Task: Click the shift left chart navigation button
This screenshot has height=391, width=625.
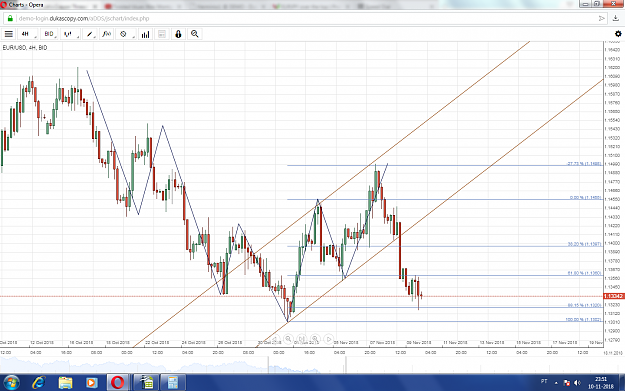Action: pyautogui.click(x=274, y=339)
